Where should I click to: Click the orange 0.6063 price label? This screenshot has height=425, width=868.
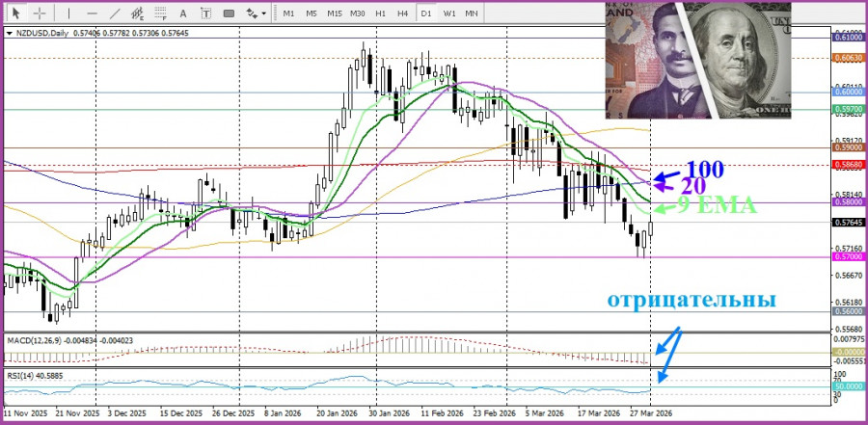(x=848, y=58)
